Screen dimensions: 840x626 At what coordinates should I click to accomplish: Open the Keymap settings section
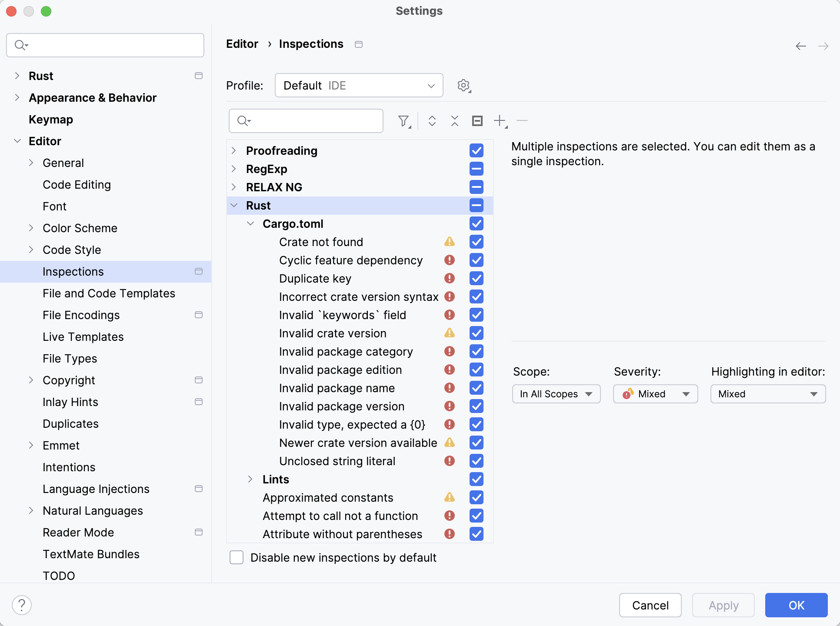(x=50, y=119)
